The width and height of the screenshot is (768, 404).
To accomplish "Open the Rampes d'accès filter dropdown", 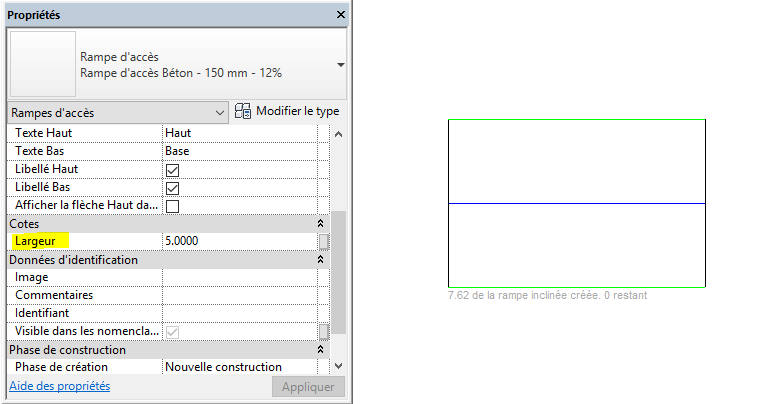I will tap(118, 113).
